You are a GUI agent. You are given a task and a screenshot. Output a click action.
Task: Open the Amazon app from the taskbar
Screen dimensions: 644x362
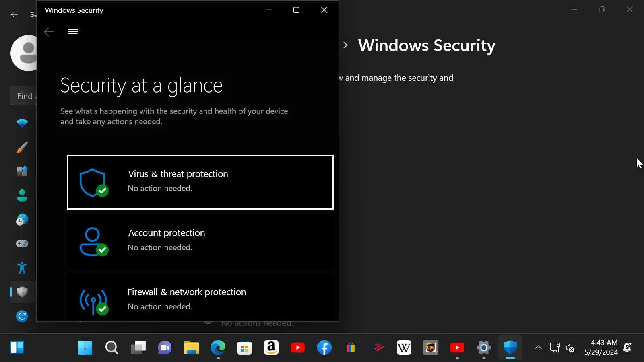click(x=271, y=348)
